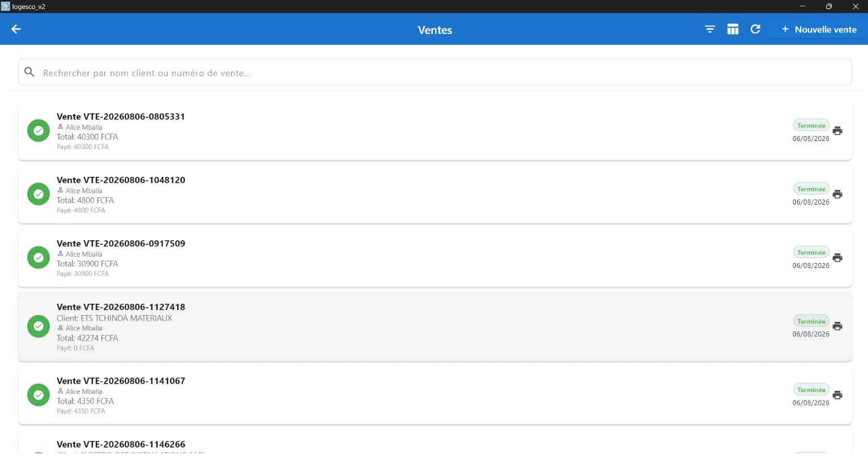The image size is (868, 459).
Task: Refresh the sales list
Action: (755, 29)
